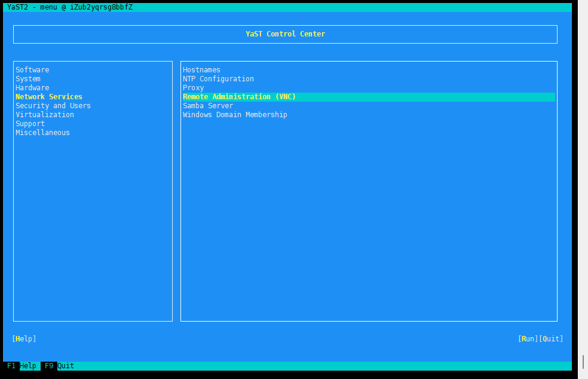Click the YaST Control Center heading
The width and height of the screenshot is (588, 379).
coord(286,34)
